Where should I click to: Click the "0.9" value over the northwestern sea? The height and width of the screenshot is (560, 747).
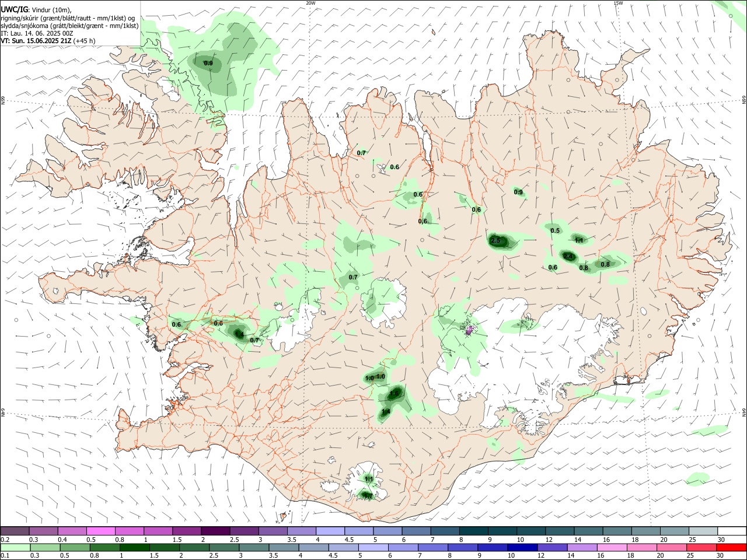pos(208,63)
